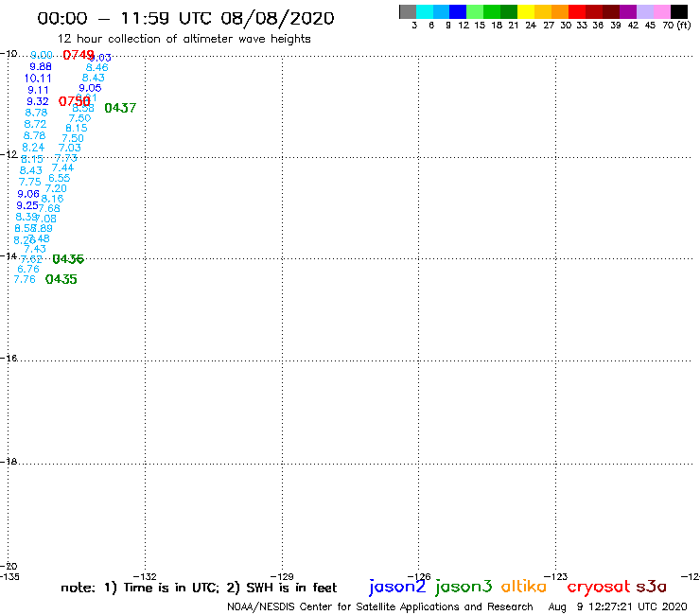Click the title "00:00 – 11:59 UTC 08/08/2020"
Image resolution: width=700 pixels, height=615 pixels.
pyautogui.click(x=185, y=19)
